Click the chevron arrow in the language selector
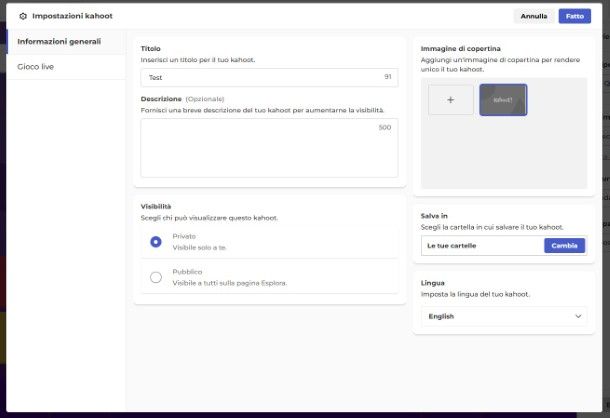 pyautogui.click(x=577, y=316)
